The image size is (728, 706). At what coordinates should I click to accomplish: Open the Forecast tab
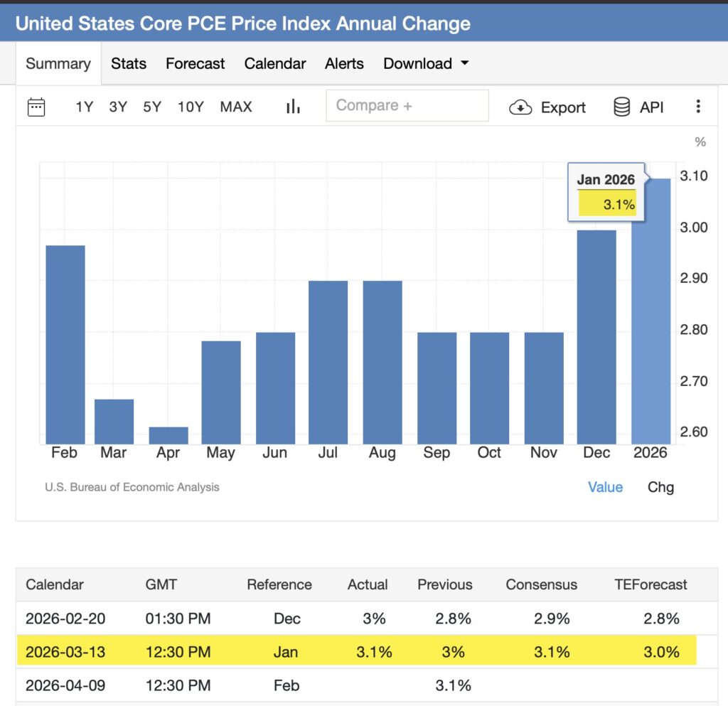click(195, 63)
